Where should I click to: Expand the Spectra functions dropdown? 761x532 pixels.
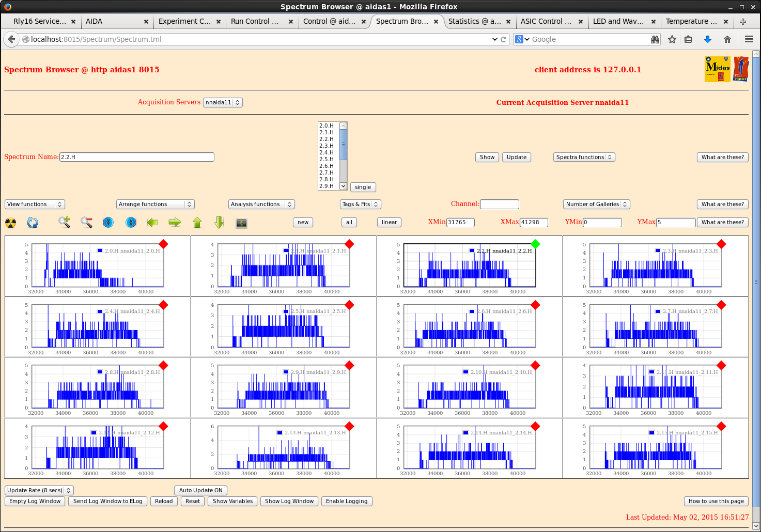pos(584,157)
